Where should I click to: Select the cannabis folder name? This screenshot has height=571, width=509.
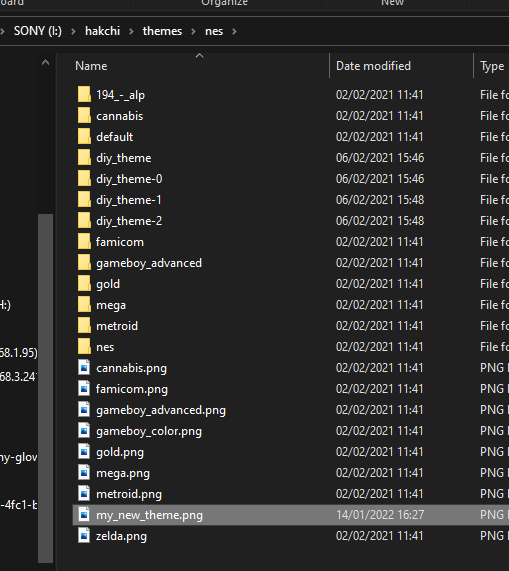[119, 116]
